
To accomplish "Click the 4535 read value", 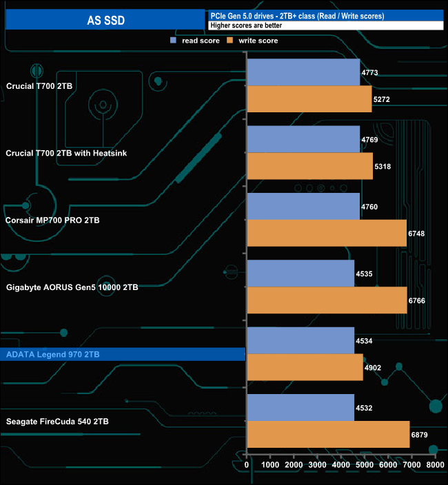I will click(364, 274).
